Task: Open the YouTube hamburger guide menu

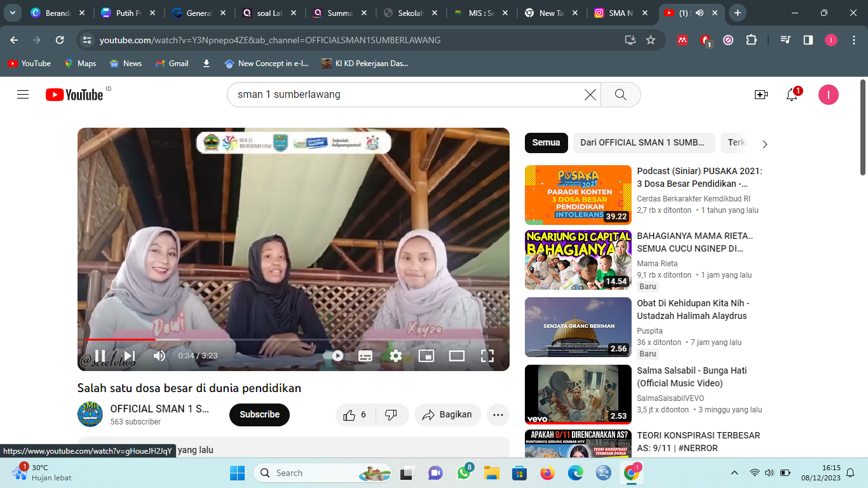Action: pos(23,95)
